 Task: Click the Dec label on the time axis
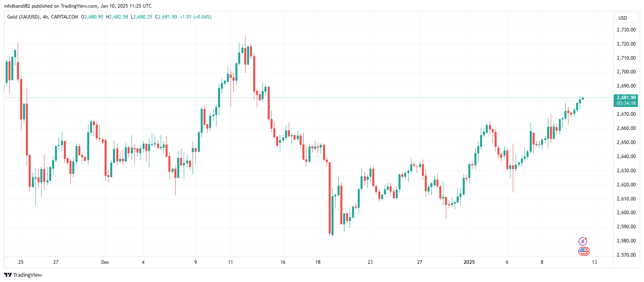(105, 262)
